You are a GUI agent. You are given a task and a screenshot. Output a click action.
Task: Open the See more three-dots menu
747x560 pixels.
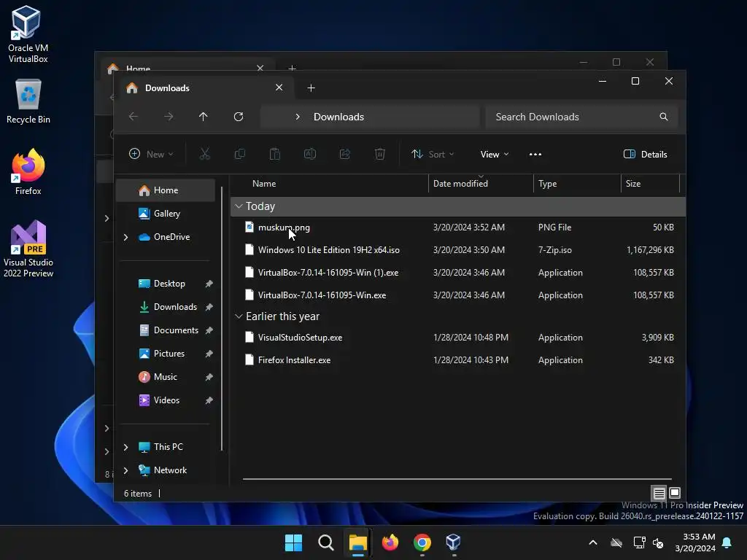pyautogui.click(x=535, y=155)
